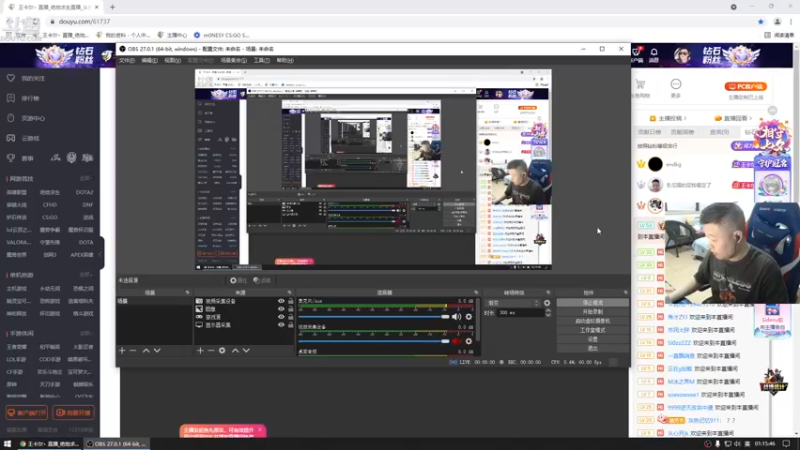Enable 工作室模式 studio mode button
Image resolution: width=800 pixels, height=450 pixels.
coord(592,330)
